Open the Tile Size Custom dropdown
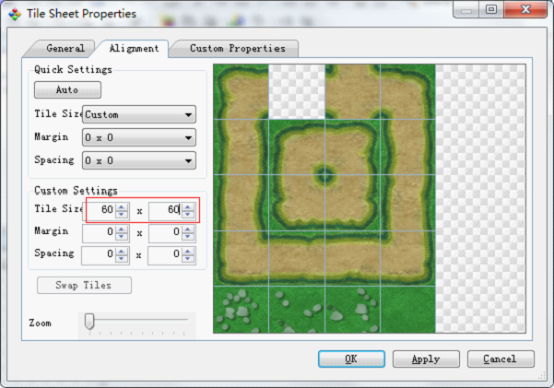 click(x=139, y=114)
